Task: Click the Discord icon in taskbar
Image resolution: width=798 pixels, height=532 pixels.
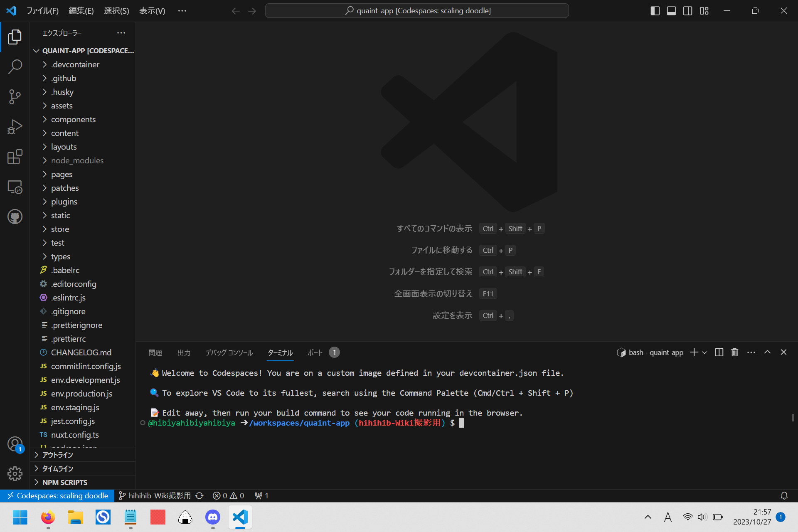Action: (212, 517)
